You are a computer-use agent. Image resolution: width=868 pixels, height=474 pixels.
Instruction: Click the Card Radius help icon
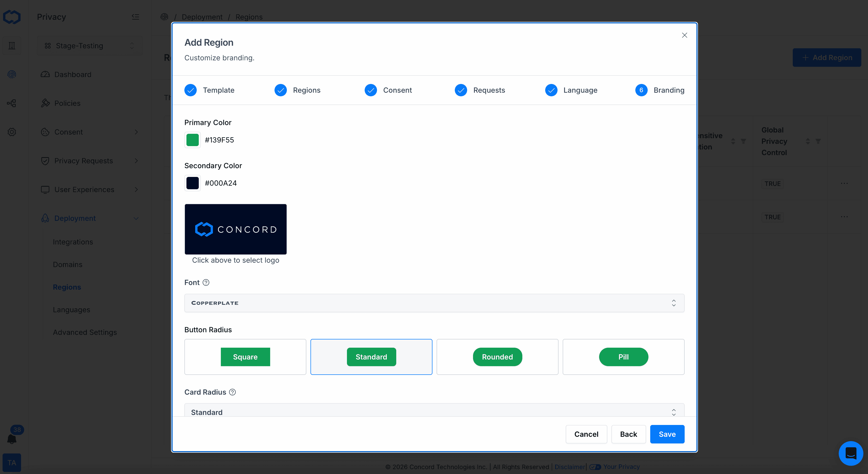tap(232, 392)
